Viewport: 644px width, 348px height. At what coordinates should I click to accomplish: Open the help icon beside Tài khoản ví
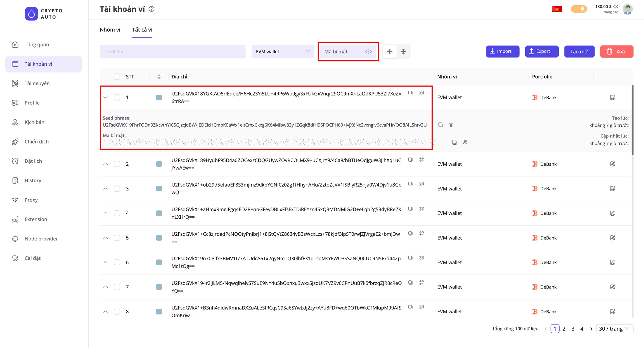151,9
